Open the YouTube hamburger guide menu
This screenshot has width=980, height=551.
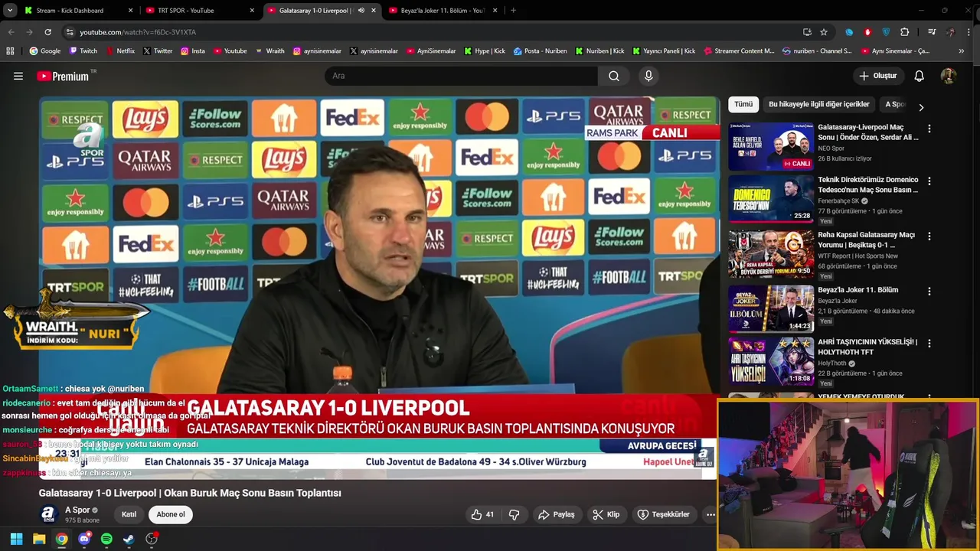pyautogui.click(x=18, y=76)
